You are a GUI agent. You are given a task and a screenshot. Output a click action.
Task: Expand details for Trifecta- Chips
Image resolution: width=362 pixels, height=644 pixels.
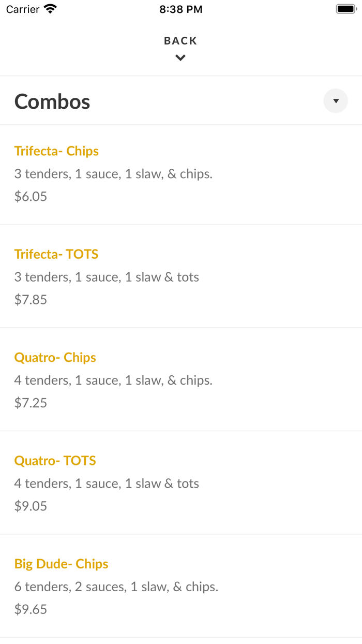[56, 151]
